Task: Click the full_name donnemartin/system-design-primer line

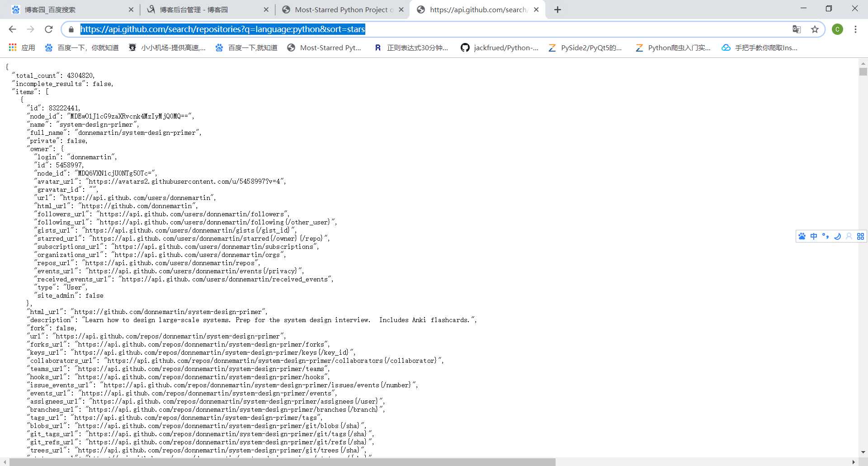Action: [x=114, y=133]
